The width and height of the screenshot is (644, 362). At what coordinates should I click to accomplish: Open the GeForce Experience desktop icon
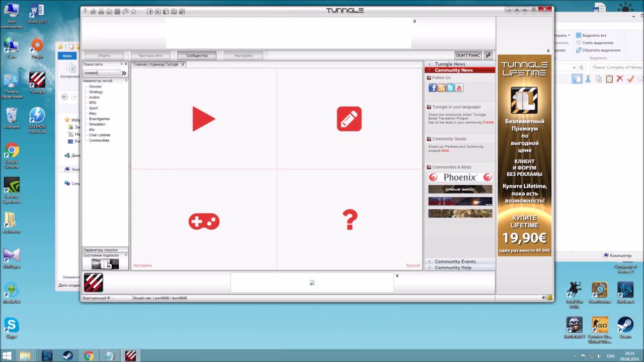(12, 190)
